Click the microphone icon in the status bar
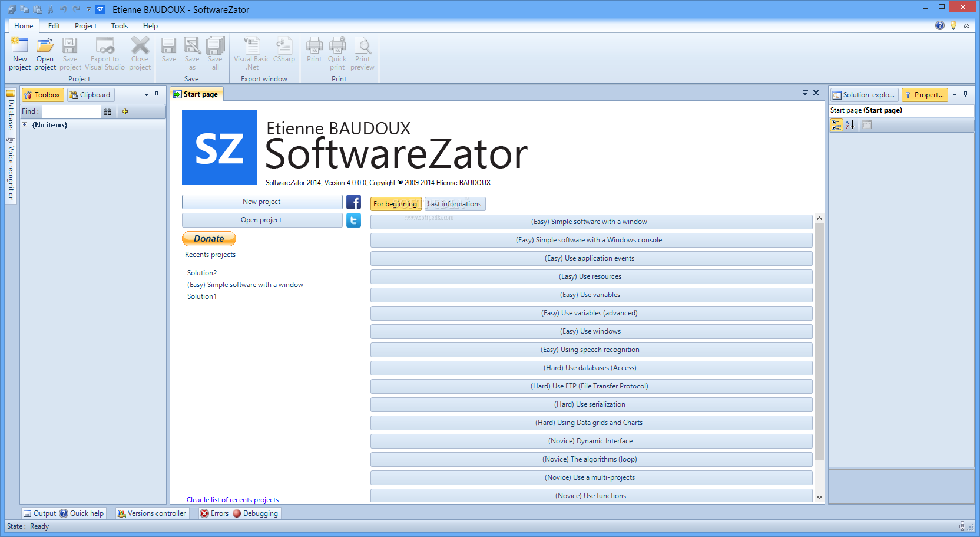 click(962, 526)
